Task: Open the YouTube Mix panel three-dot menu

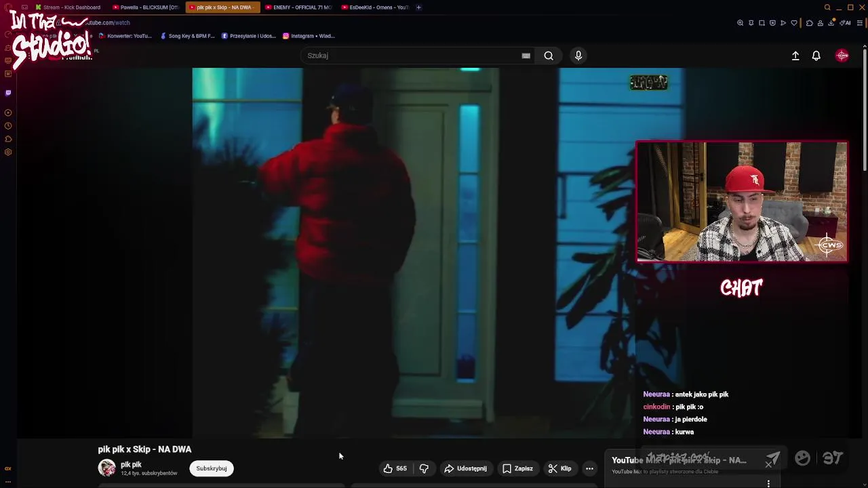Action: (768, 483)
